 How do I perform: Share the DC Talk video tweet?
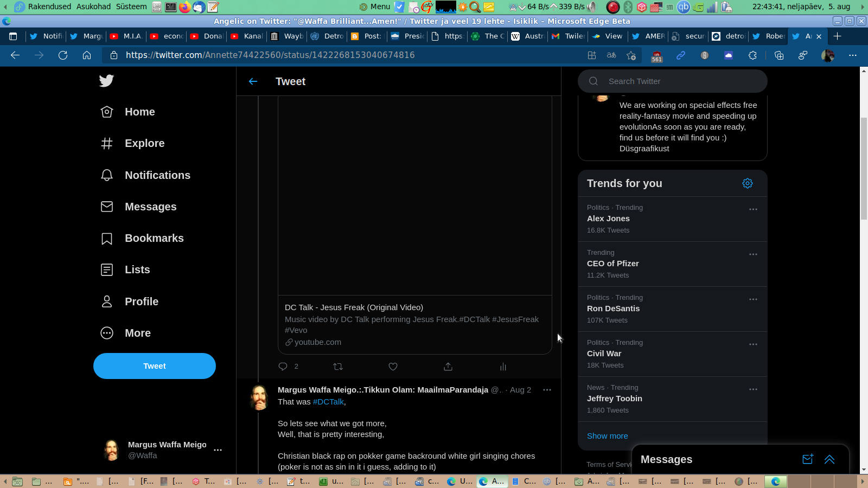(x=448, y=367)
